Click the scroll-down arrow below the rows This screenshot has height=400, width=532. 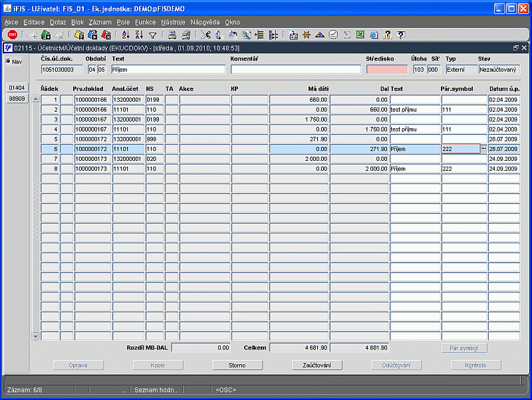click(36, 337)
